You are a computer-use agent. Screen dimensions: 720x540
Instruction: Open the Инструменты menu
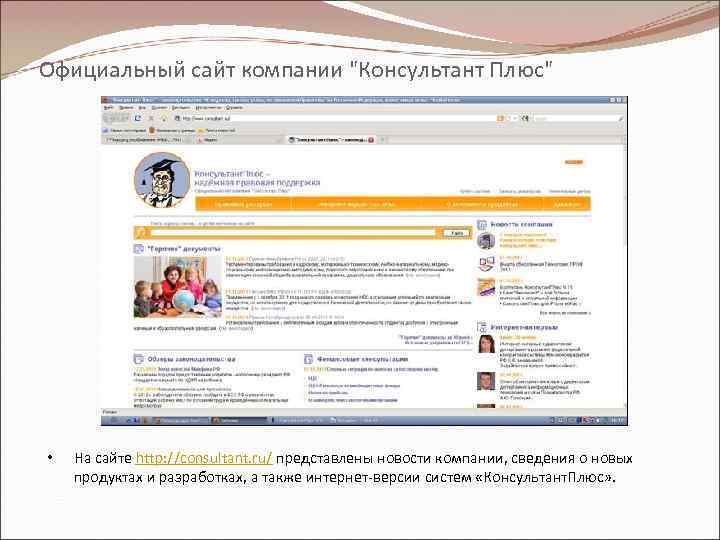point(208,107)
